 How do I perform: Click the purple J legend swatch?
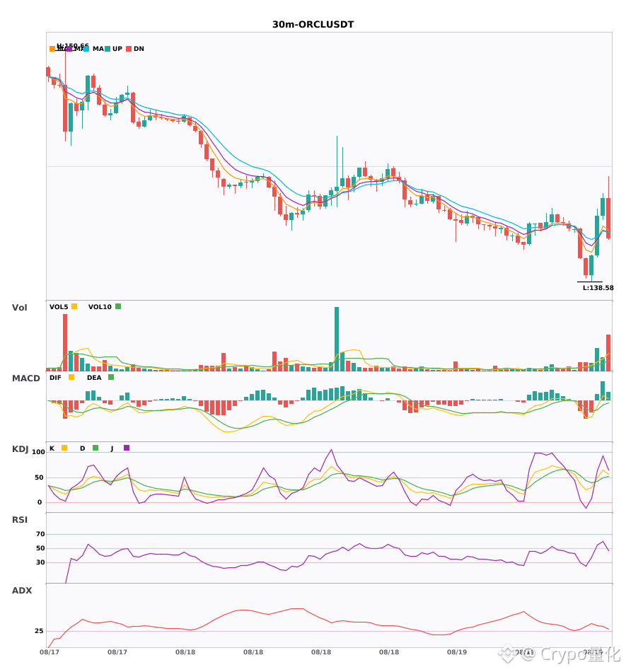click(127, 448)
